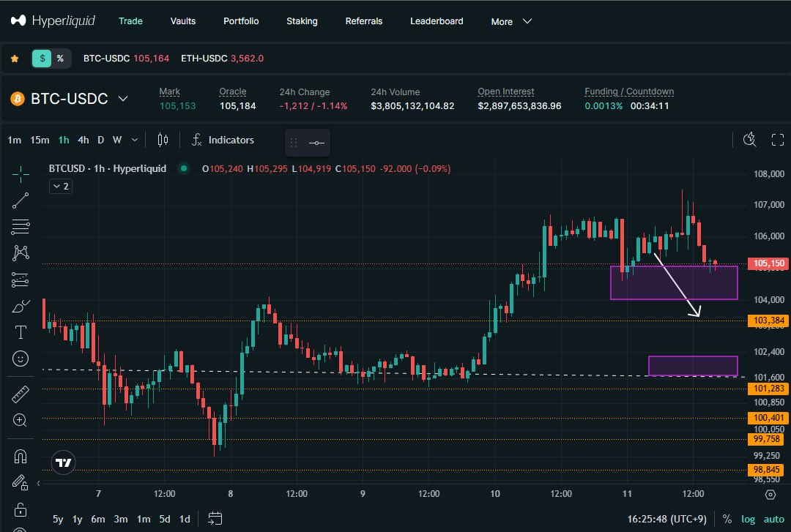Switch ticker display to dollar mode

42,59
